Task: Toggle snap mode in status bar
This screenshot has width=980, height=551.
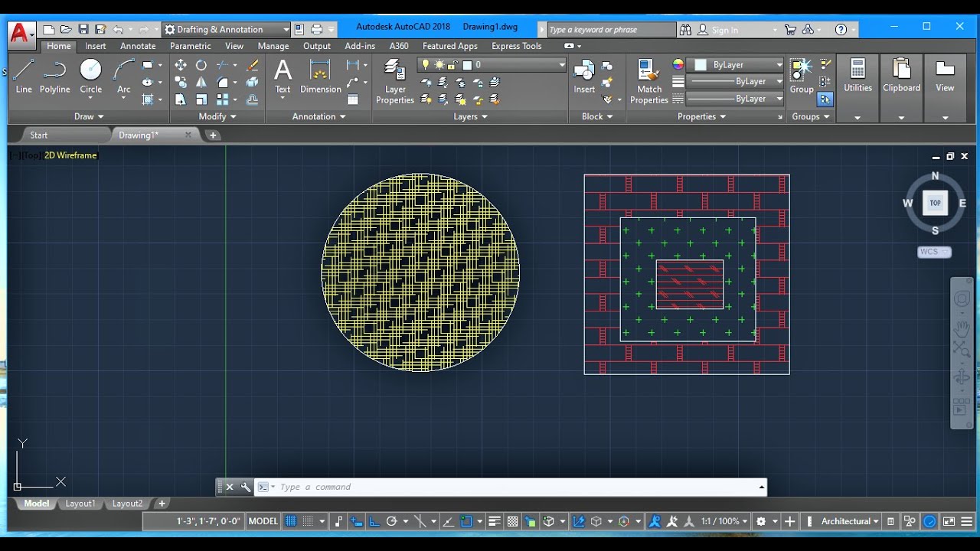Action: click(x=308, y=521)
